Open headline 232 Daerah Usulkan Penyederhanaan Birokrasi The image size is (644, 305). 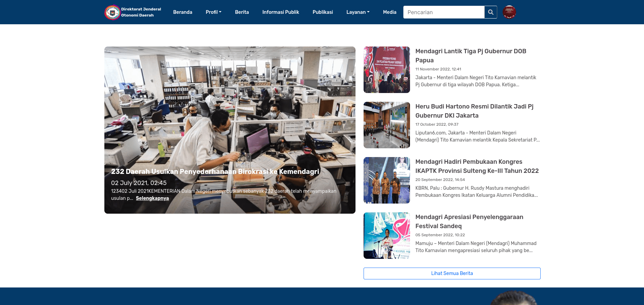[x=215, y=172]
